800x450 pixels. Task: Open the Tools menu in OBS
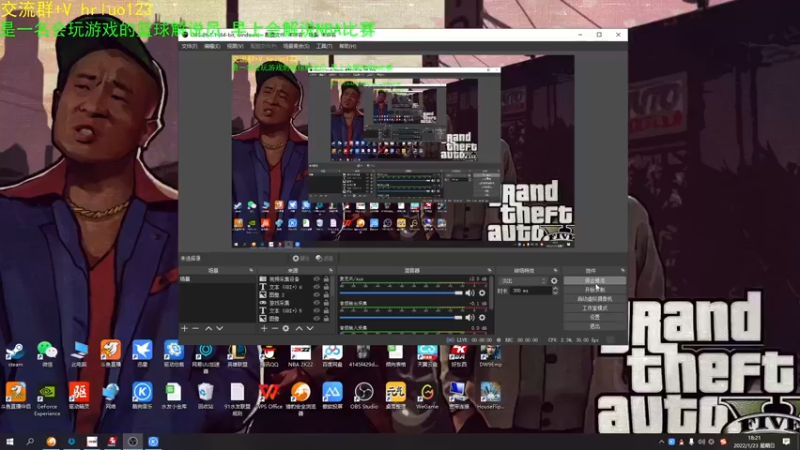(324, 46)
